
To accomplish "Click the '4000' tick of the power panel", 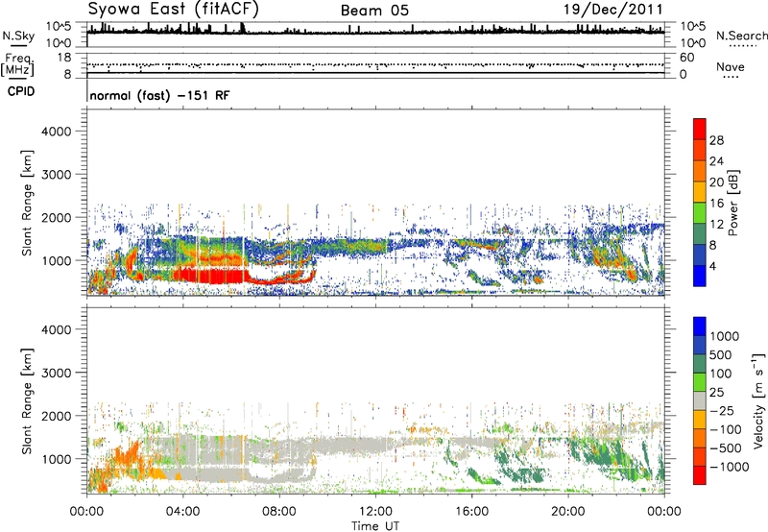I will (56, 132).
